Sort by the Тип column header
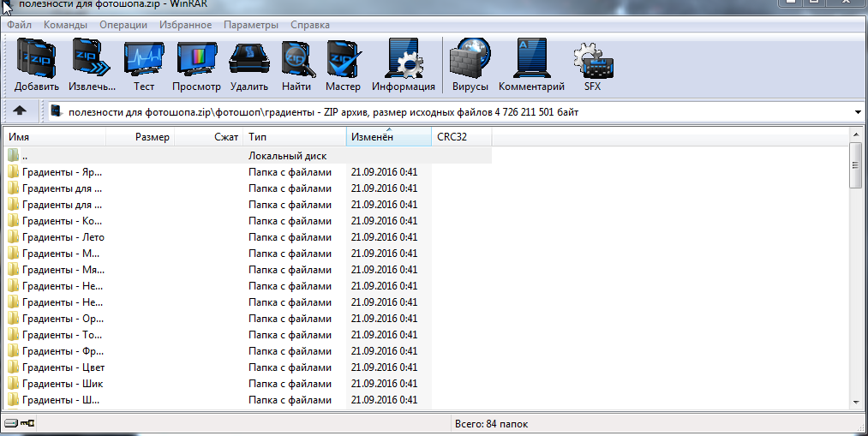 (x=295, y=137)
